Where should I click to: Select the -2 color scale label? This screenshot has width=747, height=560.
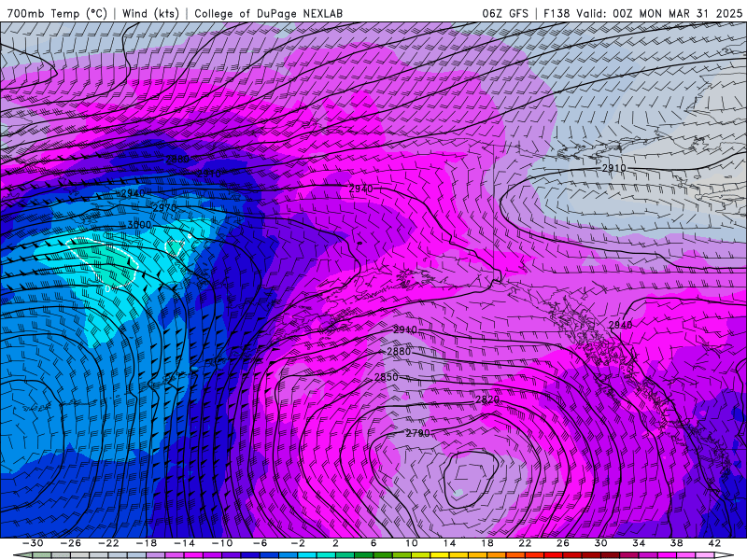[297, 543]
